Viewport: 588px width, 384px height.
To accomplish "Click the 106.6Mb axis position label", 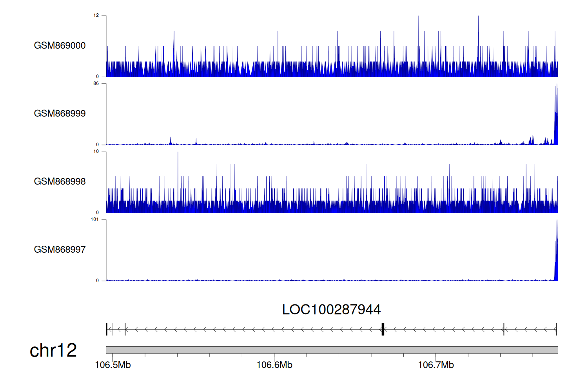I will pyautogui.click(x=274, y=365).
